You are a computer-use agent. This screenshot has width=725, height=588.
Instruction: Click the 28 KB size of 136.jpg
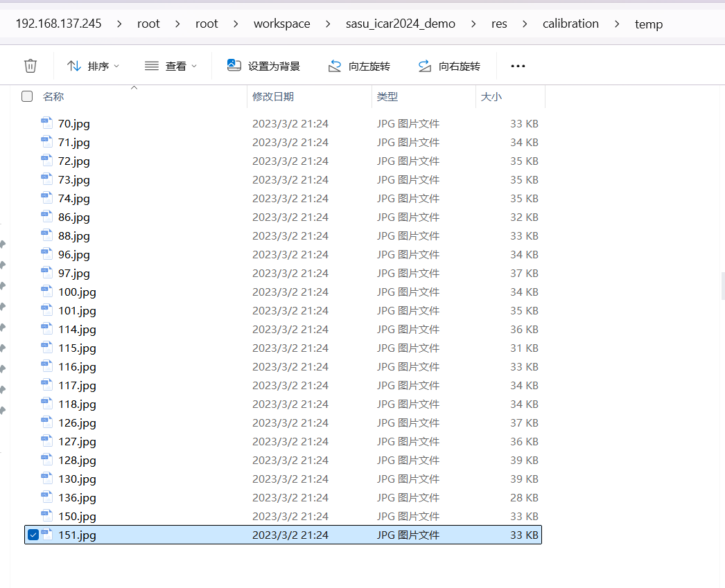(524, 498)
